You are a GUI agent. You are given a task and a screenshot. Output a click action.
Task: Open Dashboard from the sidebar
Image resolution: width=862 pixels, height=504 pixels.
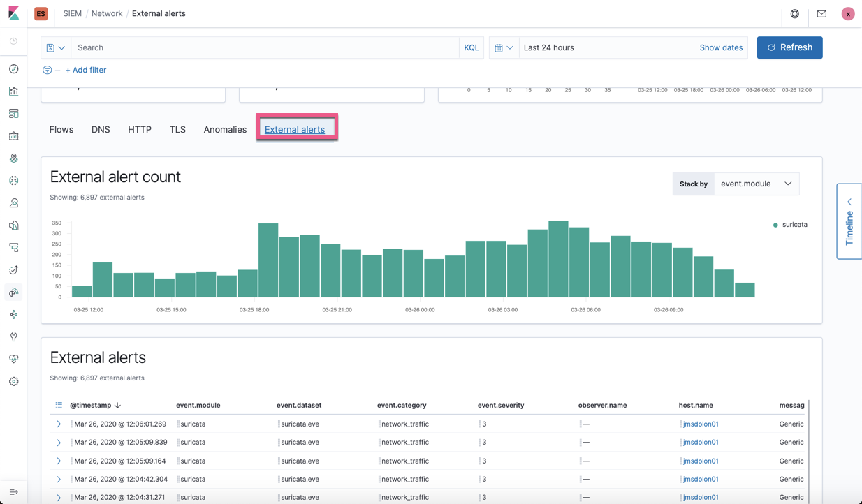pos(13,114)
